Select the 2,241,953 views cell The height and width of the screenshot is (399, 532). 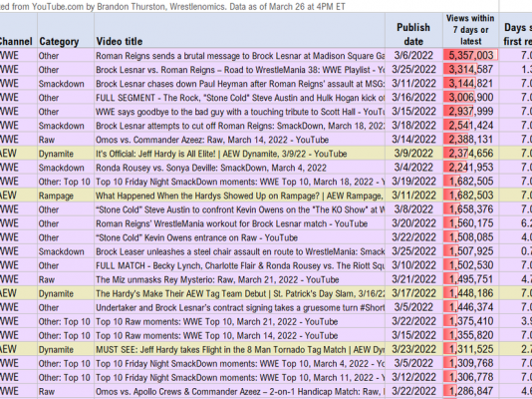coord(470,167)
